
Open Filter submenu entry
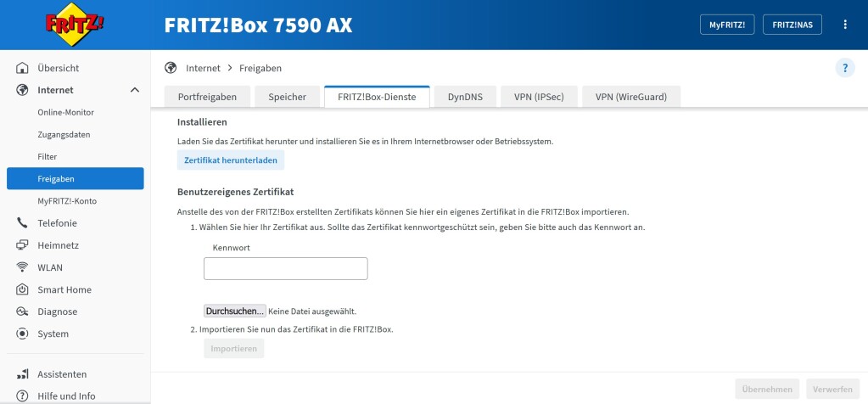pos(47,157)
